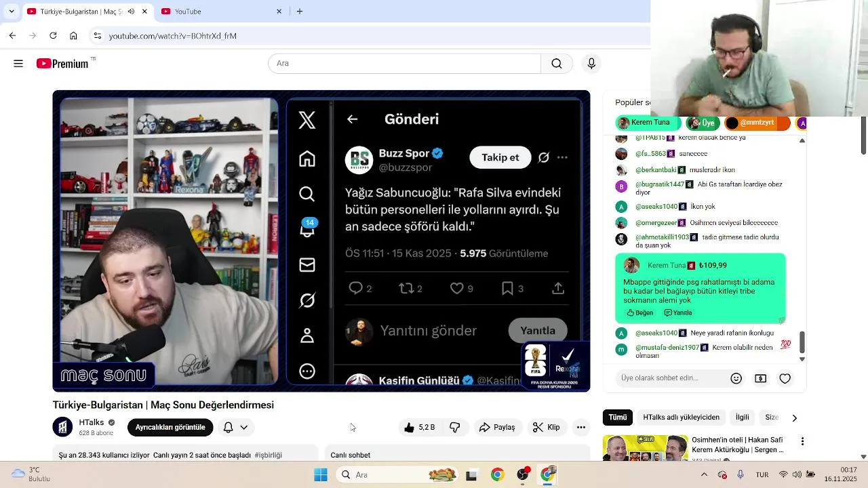Image resolution: width=868 pixels, height=488 pixels.
Task: Open notification bell dropdown for HTalks
Action: [x=235, y=427]
